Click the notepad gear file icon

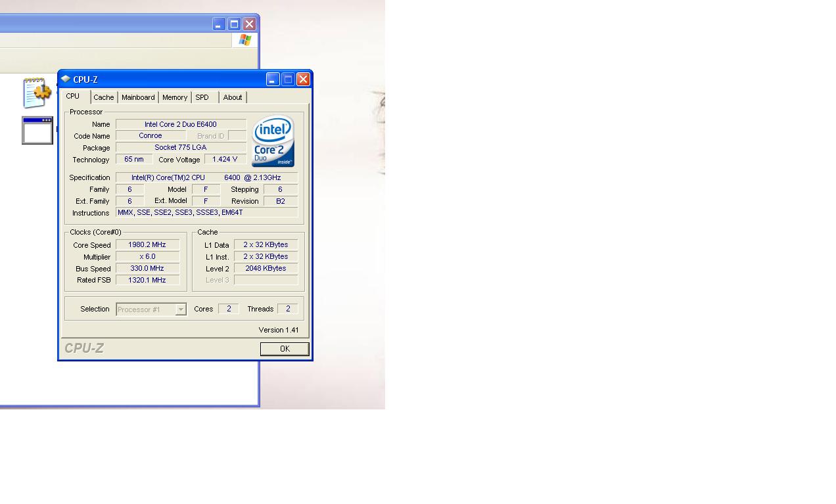tap(37, 93)
